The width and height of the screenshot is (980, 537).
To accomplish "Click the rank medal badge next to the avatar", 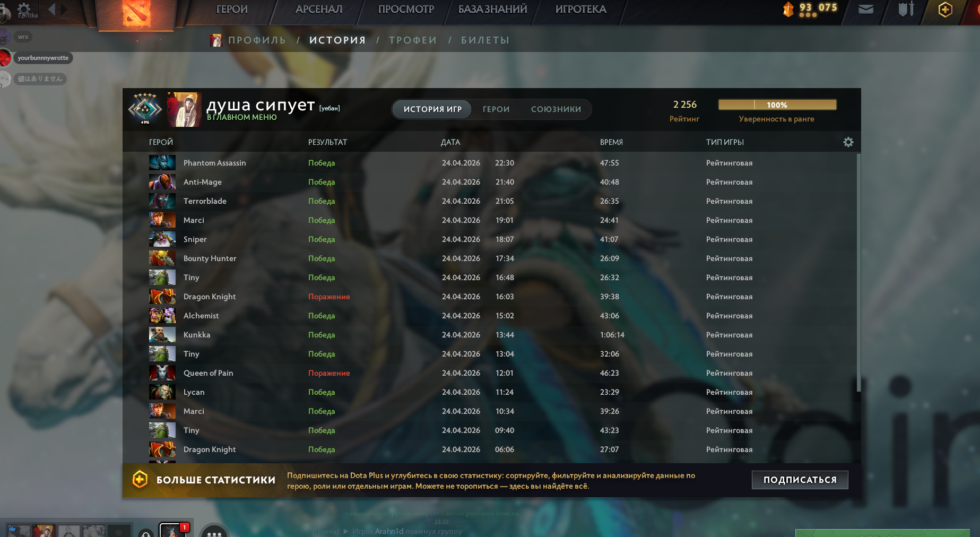I will [x=145, y=109].
